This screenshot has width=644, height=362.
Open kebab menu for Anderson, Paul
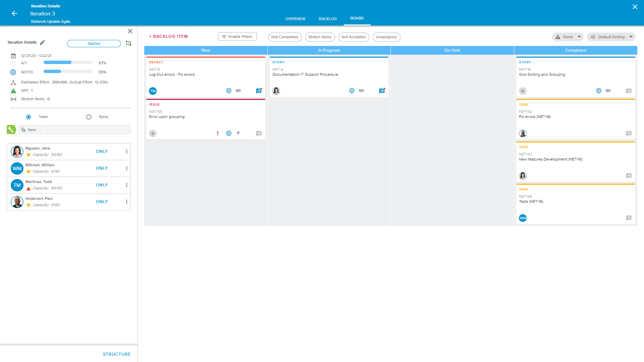[x=127, y=202]
